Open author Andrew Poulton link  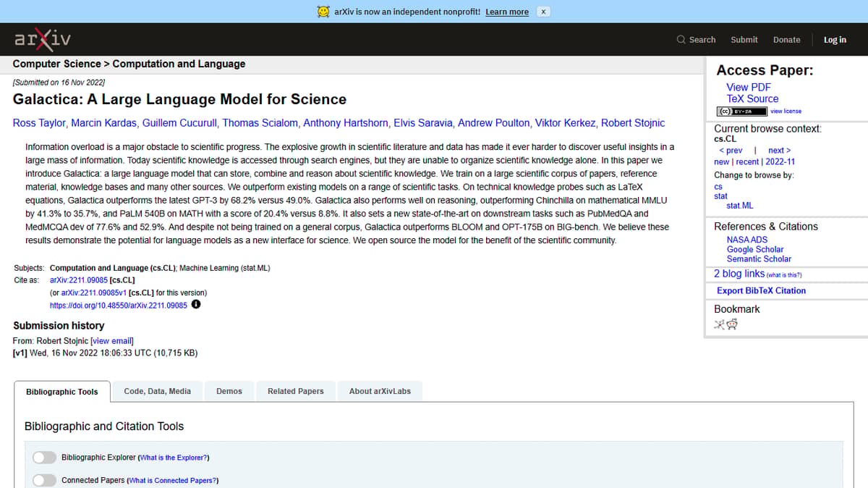(494, 122)
